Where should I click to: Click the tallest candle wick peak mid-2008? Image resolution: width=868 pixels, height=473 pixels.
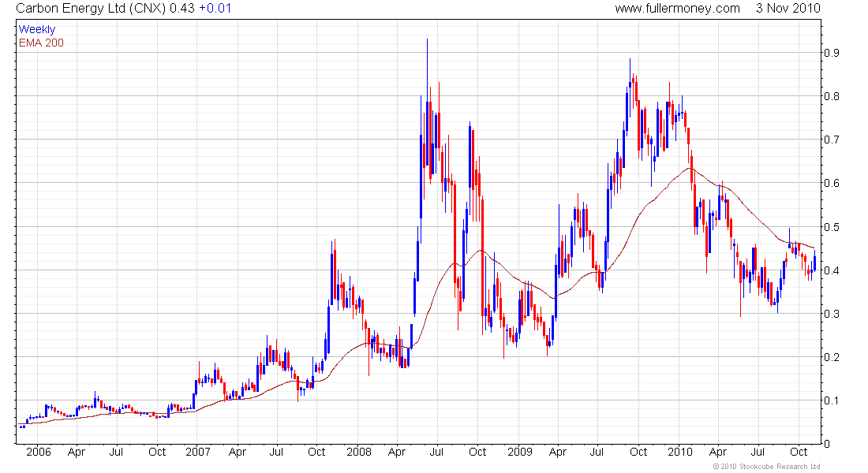click(x=427, y=40)
